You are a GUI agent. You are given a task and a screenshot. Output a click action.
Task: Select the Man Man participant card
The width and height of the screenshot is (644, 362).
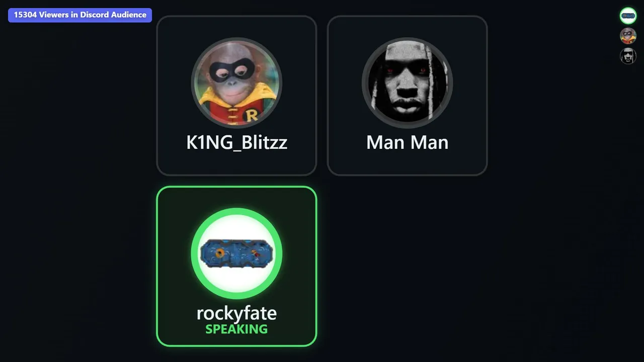(x=407, y=96)
